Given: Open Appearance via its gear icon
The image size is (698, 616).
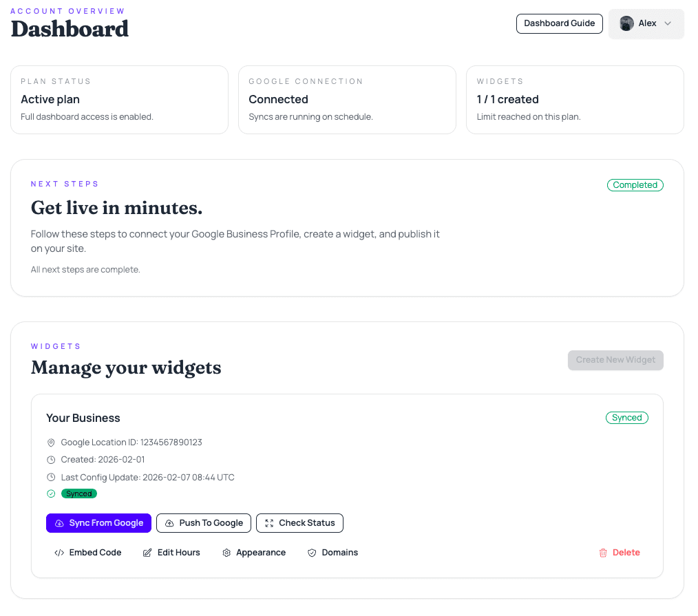Looking at the screenshot, I should click(x=226, y=552).
